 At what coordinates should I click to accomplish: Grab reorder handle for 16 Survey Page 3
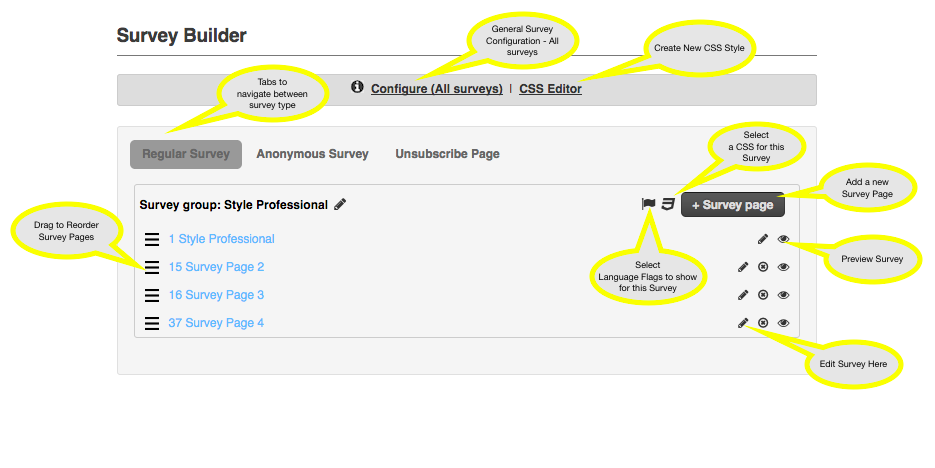[152, 295]
